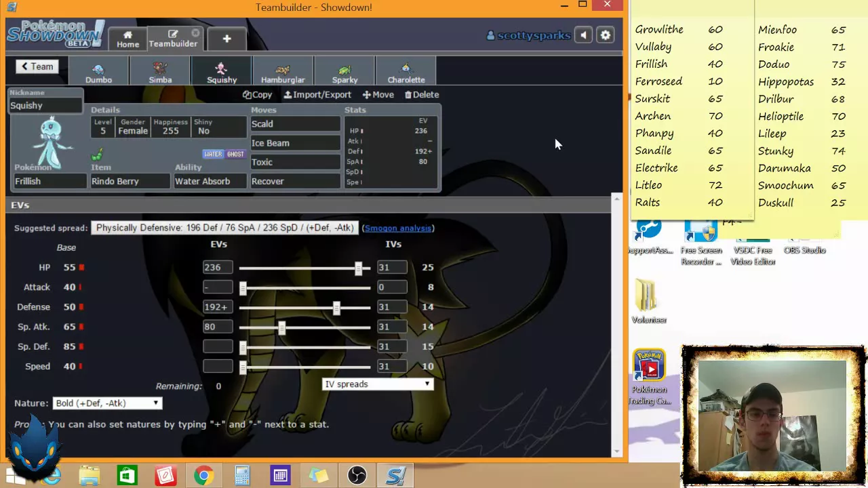Image resolution: width=868 pixels, height=488 pixels.
Task: Click the Sp. Atk. EV slider handle
Action: coord(282,327)
